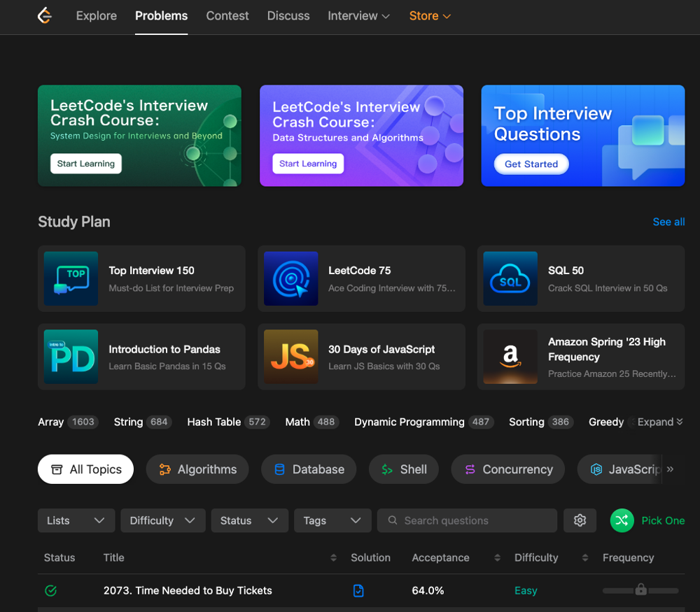Go to the Contest tab
The width and height of the screenshot is (700, 612).
[227, 15]
